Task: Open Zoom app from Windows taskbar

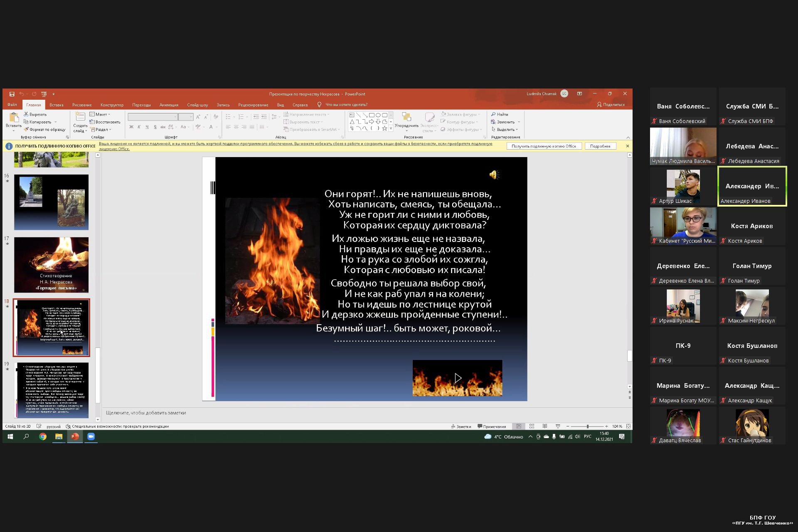Action: pyautogui.click(x=91, y=436)
